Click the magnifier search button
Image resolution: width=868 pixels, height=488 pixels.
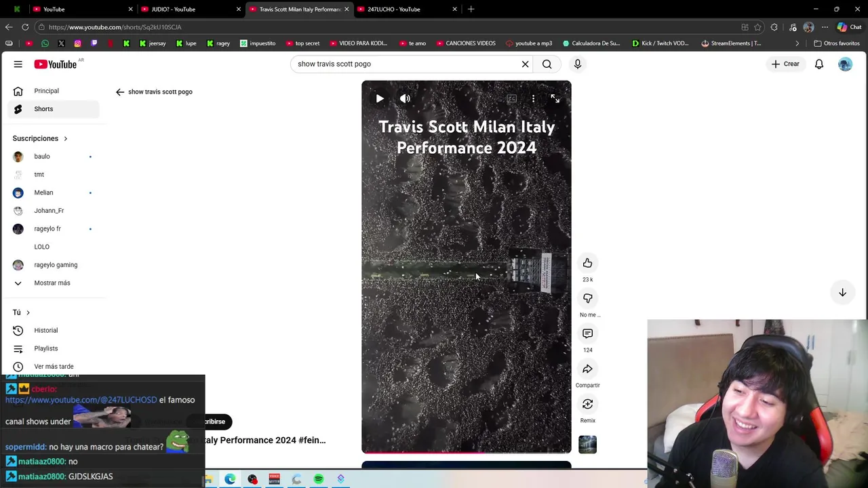pyautogui.click(x=547, y=64)
